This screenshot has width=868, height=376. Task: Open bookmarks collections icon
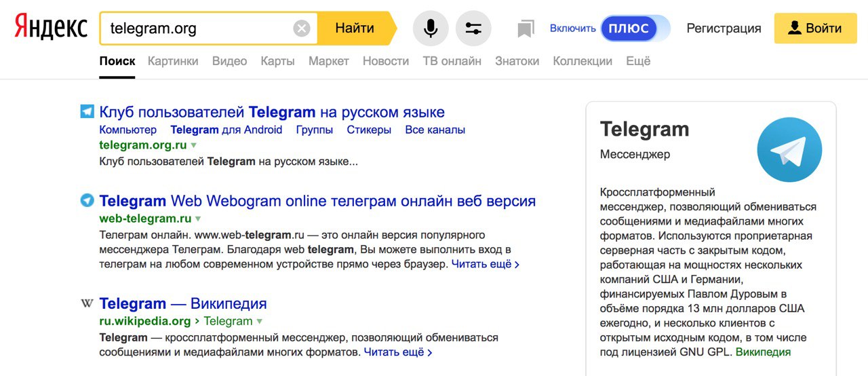point(526,29)
